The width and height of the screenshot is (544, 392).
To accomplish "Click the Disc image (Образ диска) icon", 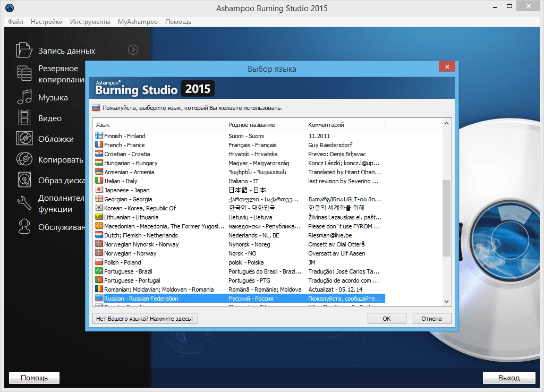I will (24, 180).
